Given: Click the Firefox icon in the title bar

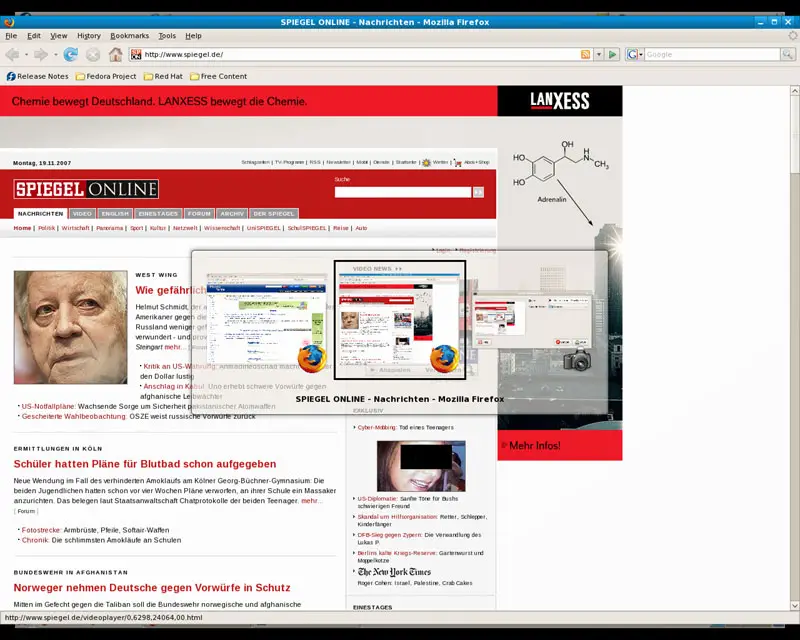Looking at the screenshot, I should coord(9,22).
